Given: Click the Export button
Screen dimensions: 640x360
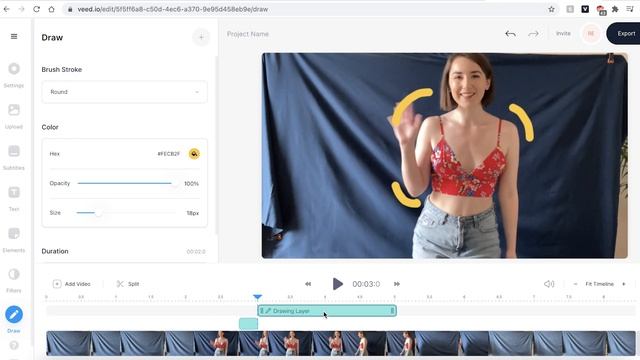Looking at the screenshot, I should 624,33.
